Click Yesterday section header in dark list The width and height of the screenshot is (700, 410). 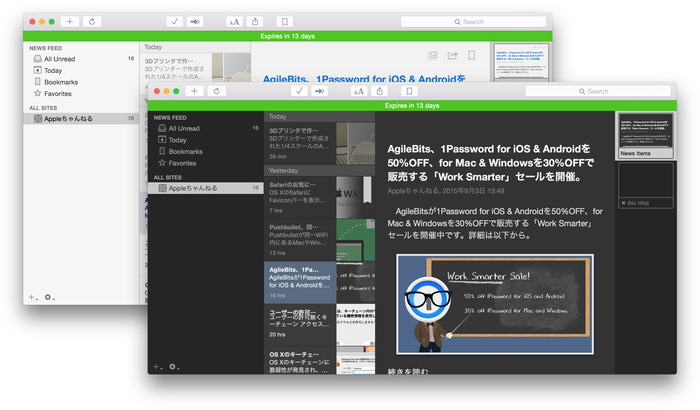319,171
